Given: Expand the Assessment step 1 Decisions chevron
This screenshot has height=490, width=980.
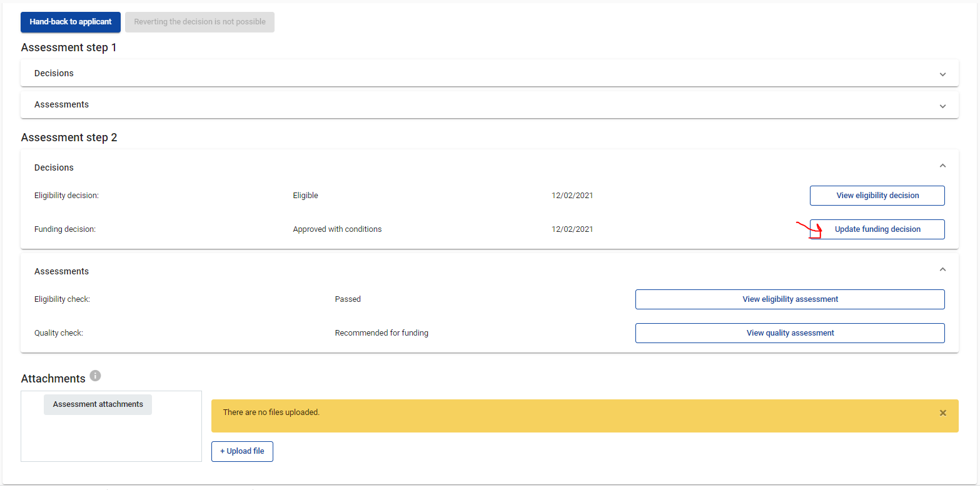Looking at the screenshot, I should point(942,74).
